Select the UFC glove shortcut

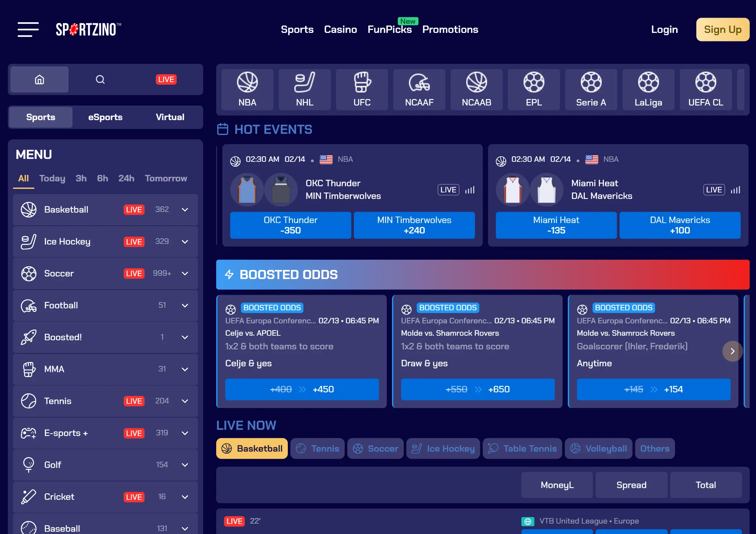tap(362, 90)
